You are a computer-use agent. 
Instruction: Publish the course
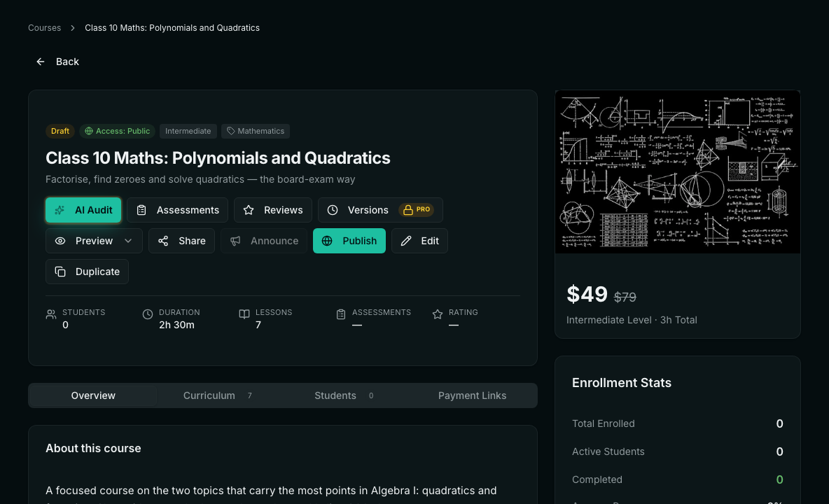pos(349,241)
